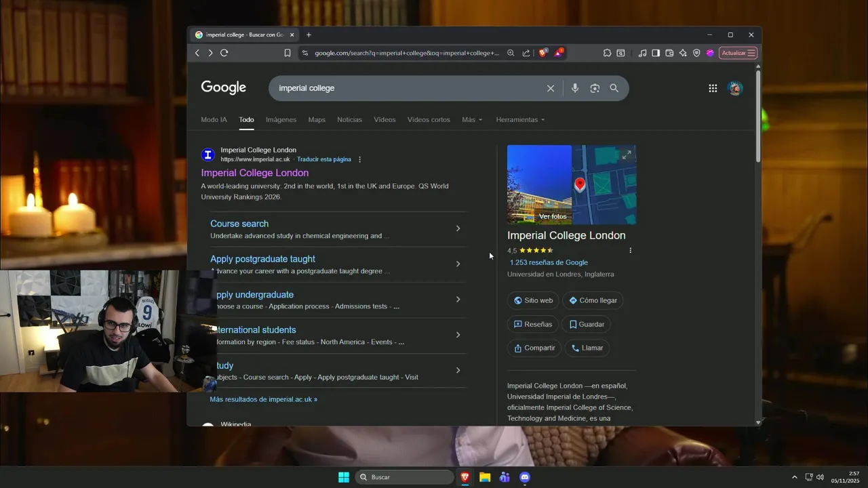Open the Course search sitelink
Viewport: 868px width, 488px height.
[239, 224]
